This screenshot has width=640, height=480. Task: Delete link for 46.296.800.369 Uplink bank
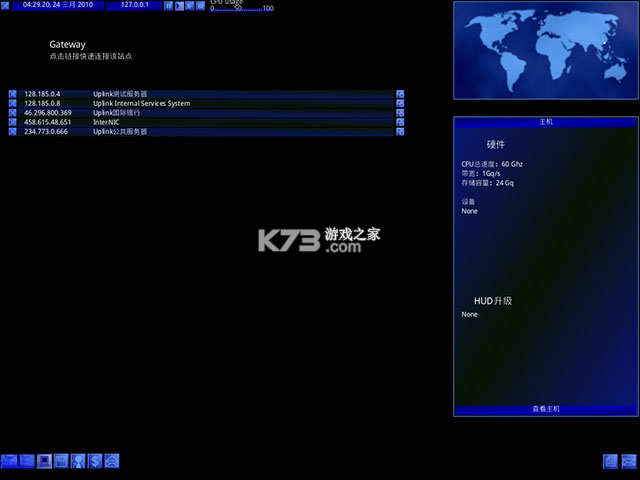[13, 113]
